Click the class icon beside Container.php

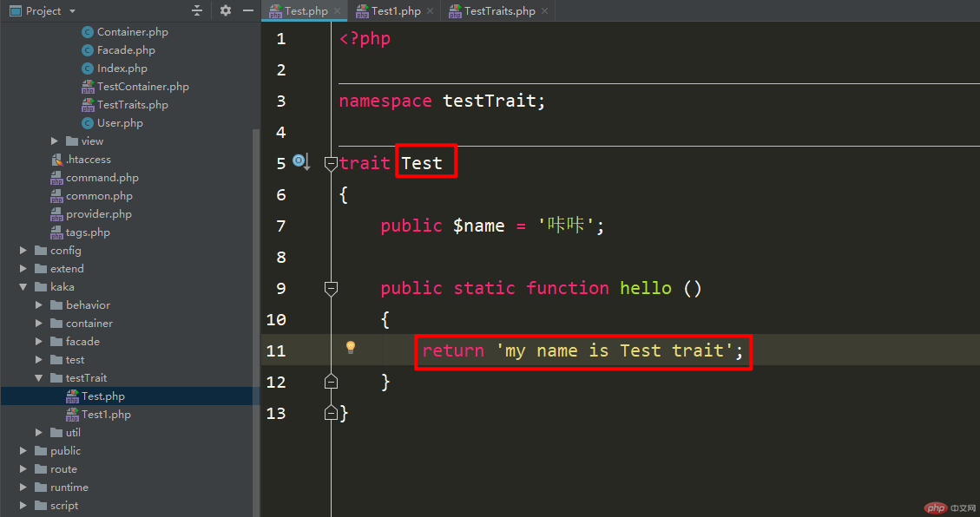point(88,32)
